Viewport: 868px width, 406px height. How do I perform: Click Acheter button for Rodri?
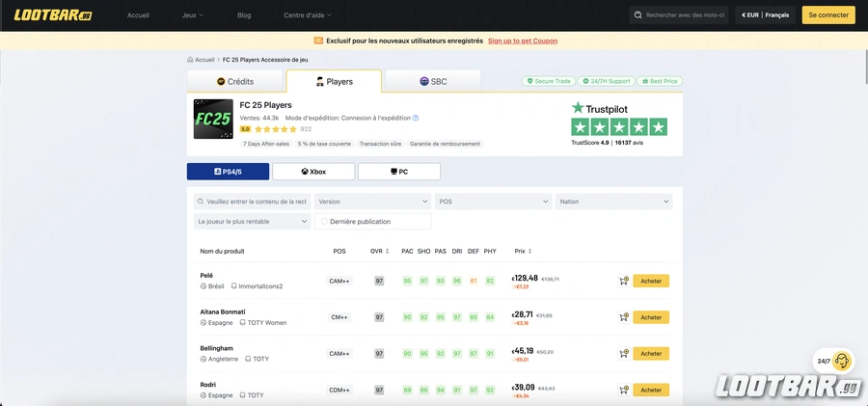pyautogui.click(x=651, y=390)
